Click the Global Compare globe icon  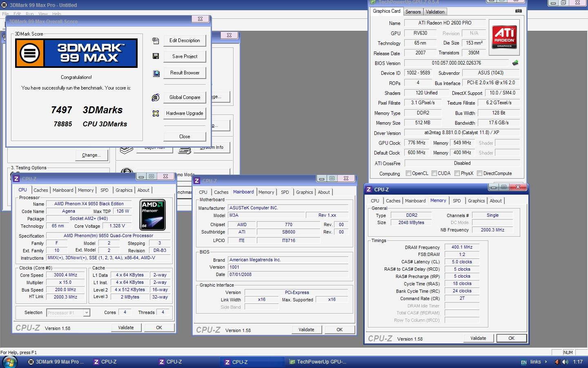coord(156,97)
